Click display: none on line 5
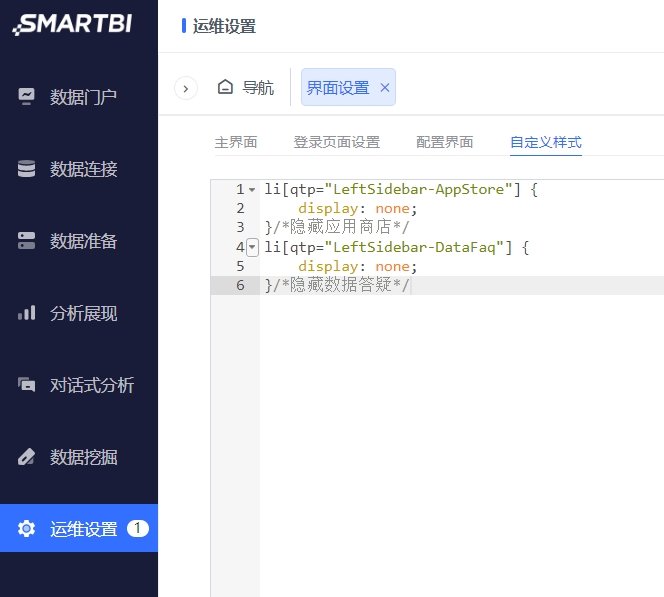 (358, 266)
